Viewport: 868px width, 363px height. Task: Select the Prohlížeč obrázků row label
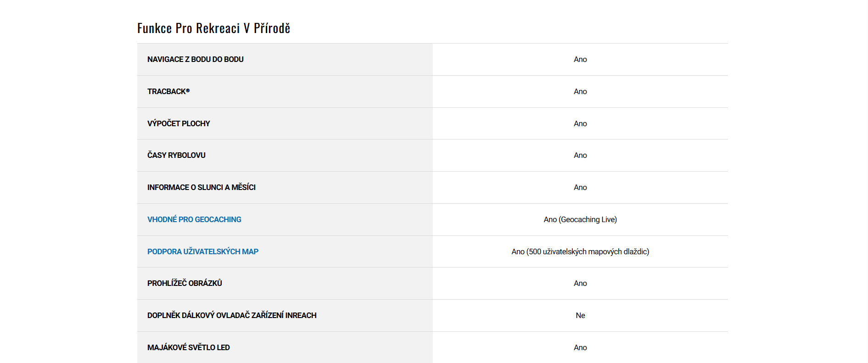(185, 283)
